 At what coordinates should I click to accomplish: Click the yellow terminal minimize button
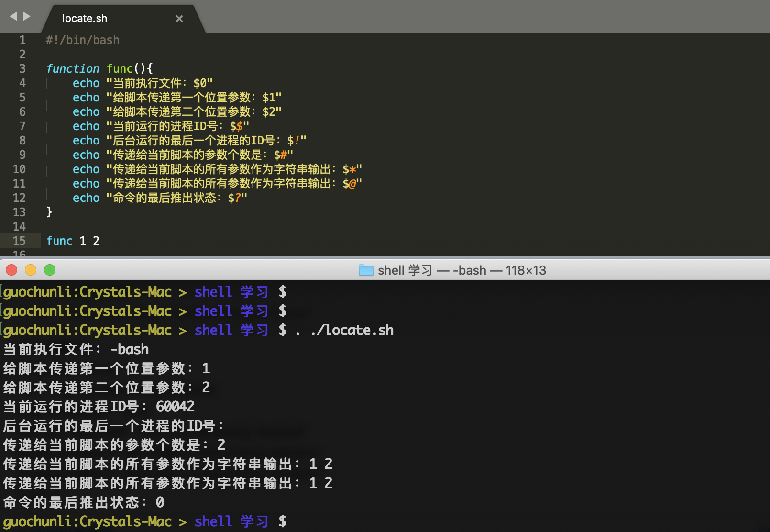31,270
